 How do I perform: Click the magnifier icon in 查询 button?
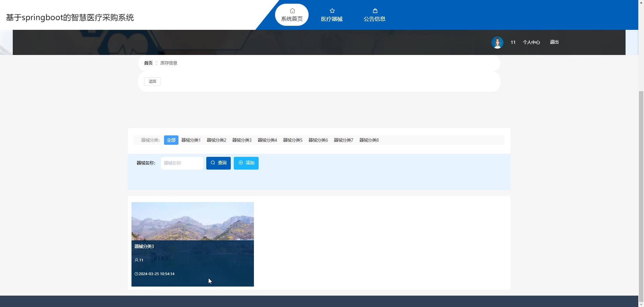point(213,163)
